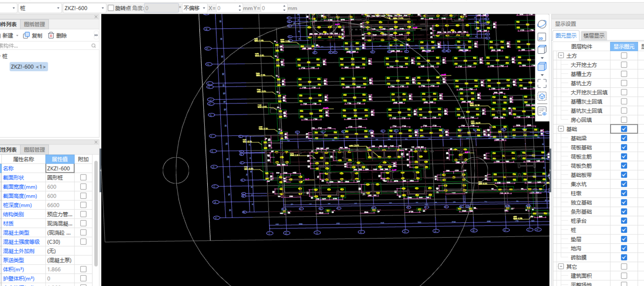Collapse the 其它 tree group
This screenshot has width=644, height=286.
coord(561,266)
